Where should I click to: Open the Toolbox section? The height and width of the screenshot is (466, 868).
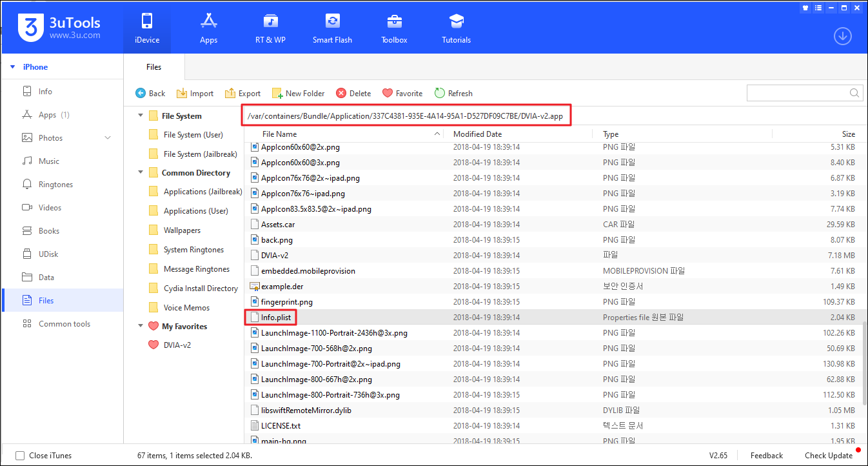click(x=394, y=28)
